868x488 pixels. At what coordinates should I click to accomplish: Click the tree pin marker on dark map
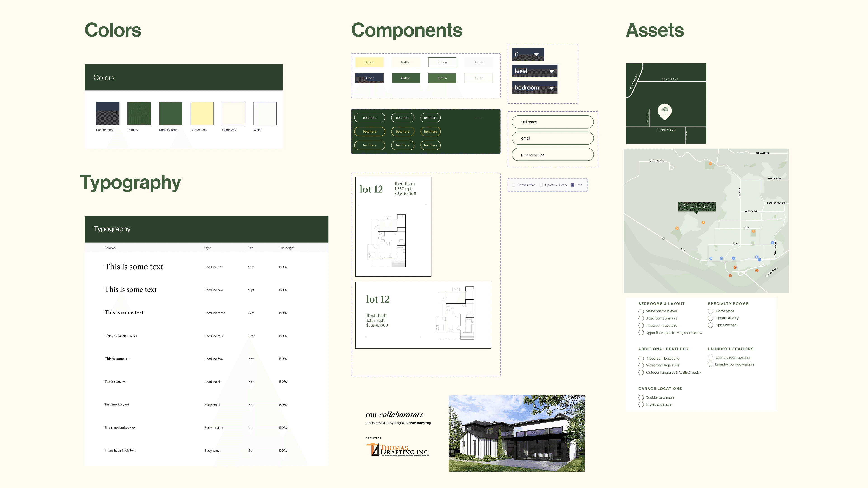[665, 111]
